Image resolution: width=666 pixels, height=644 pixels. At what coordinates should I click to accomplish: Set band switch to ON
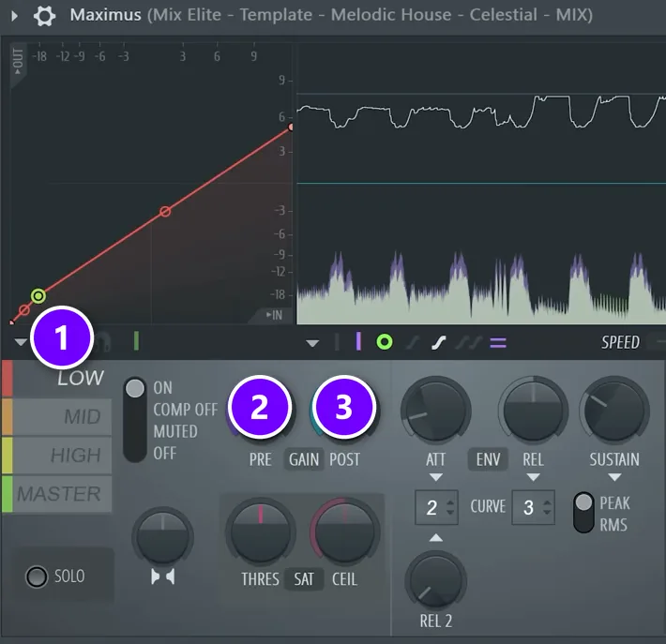tap(162, 388)
